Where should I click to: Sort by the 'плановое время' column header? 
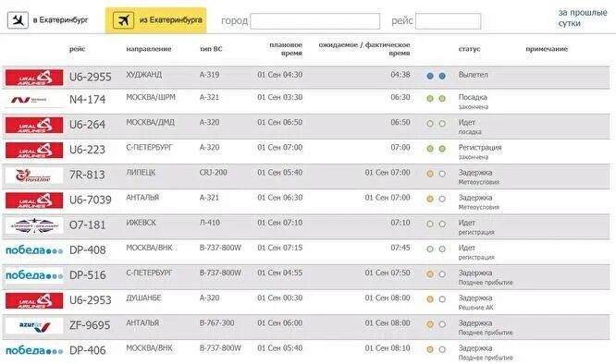(286, 49)
